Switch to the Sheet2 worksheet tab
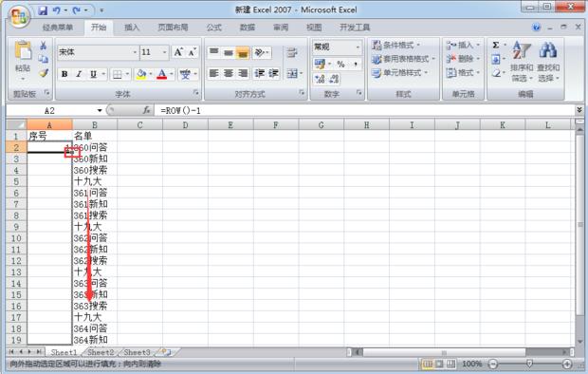 (x=101, y=352)
